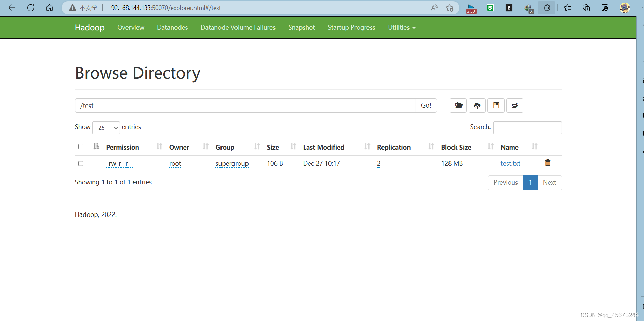Open the Datanodes tab
Viewport: 644px width, 321px height.
(172, 27)
